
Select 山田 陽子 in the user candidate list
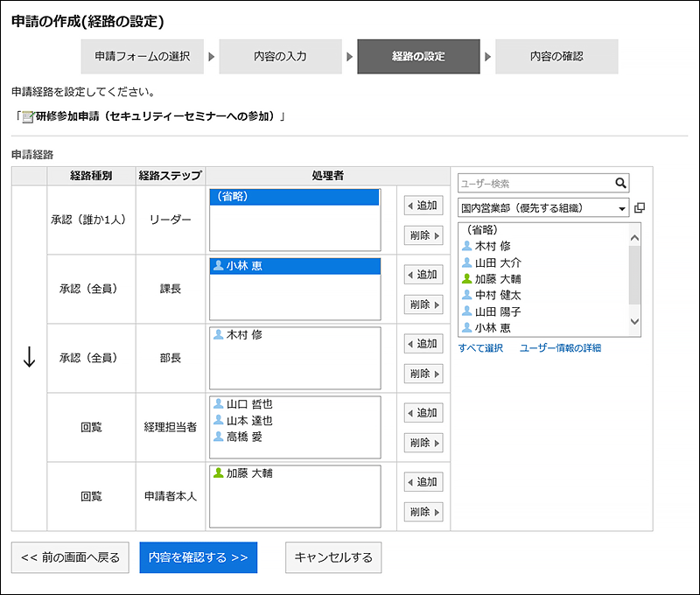(543, 311)
